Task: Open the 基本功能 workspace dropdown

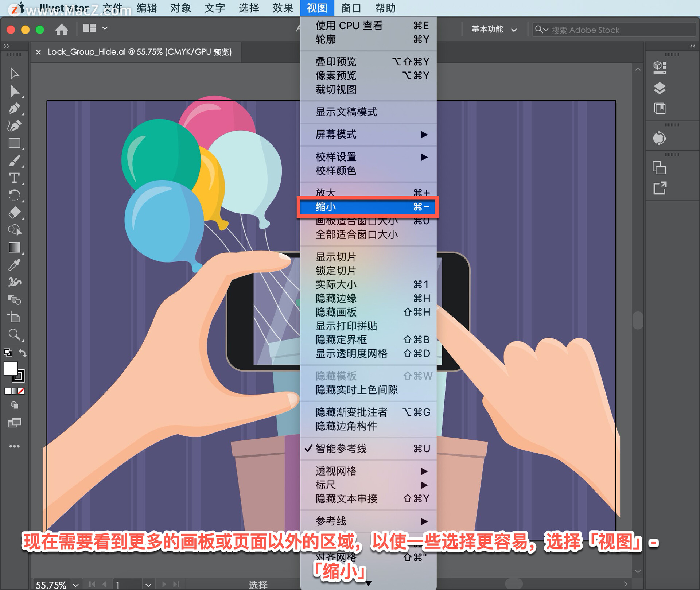Action: click(493, 30)
